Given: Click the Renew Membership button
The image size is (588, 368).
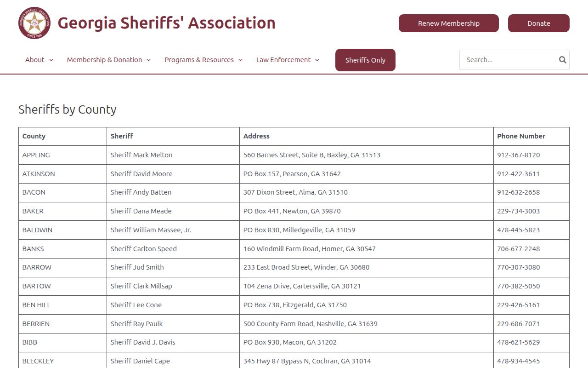Looking at the screenshot, I should [x=449, y=23].
